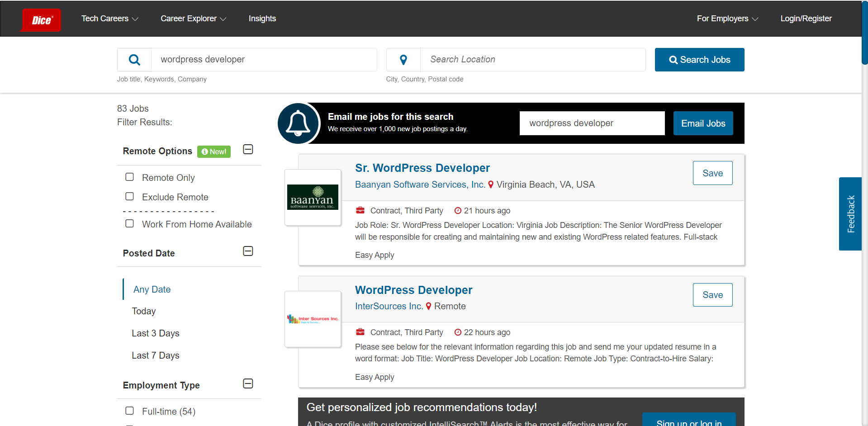Click the Inter Sources company logo
The image size is (868, 426).
pos(313,319)
